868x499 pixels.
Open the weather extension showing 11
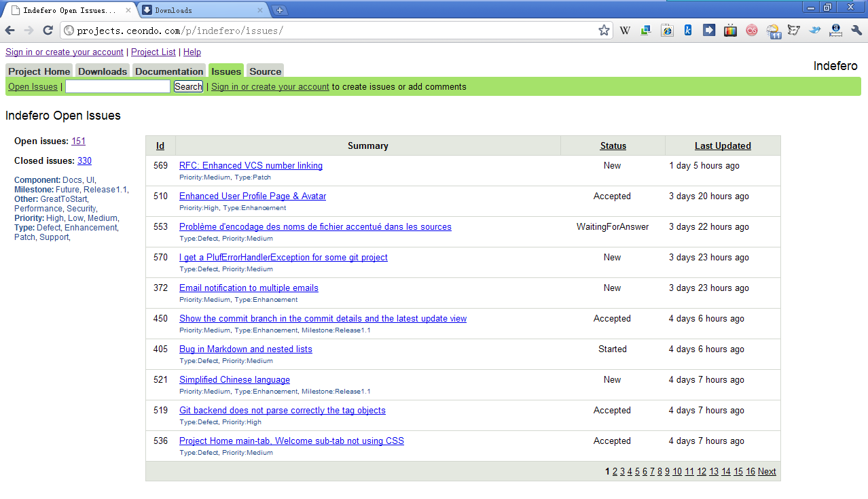[x=773, y=31]
